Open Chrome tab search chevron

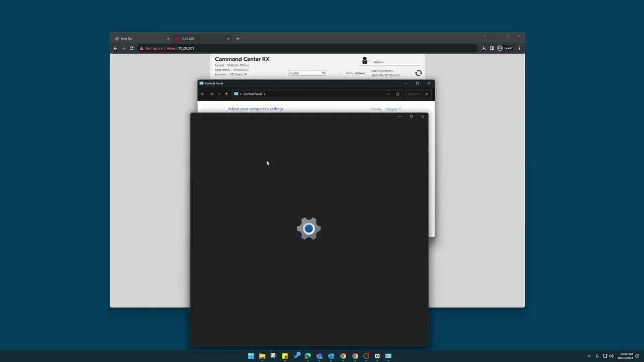484,36
